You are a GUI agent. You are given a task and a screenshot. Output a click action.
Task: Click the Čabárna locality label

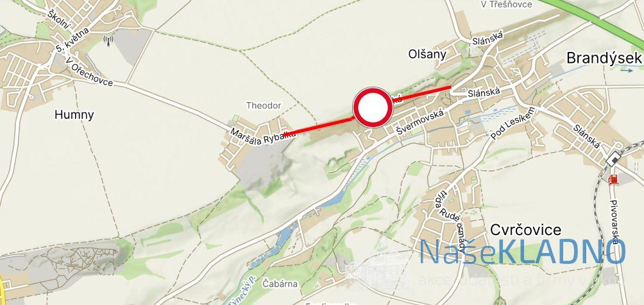pyautogui.click(x=280, y=284)
